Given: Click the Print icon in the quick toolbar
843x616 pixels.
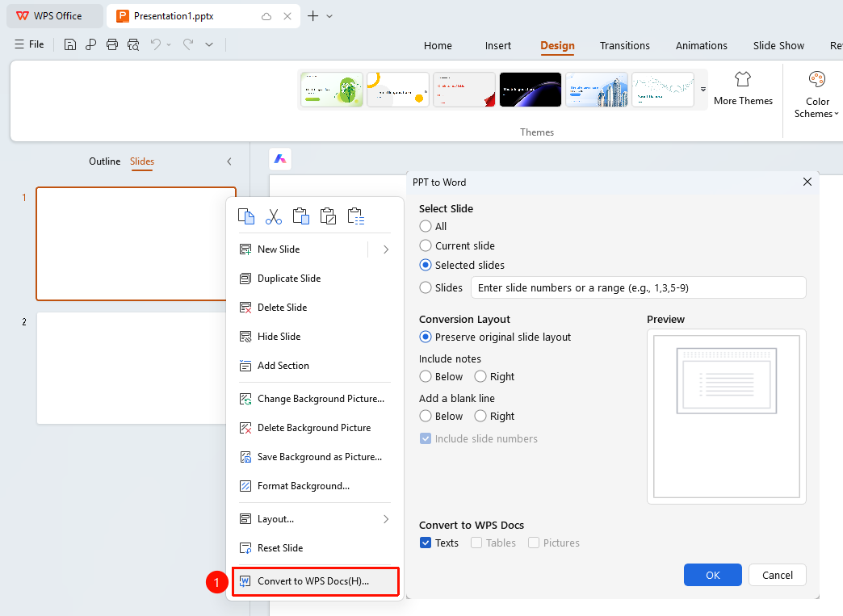Looking at the screenshot, I should pos(111,44).
